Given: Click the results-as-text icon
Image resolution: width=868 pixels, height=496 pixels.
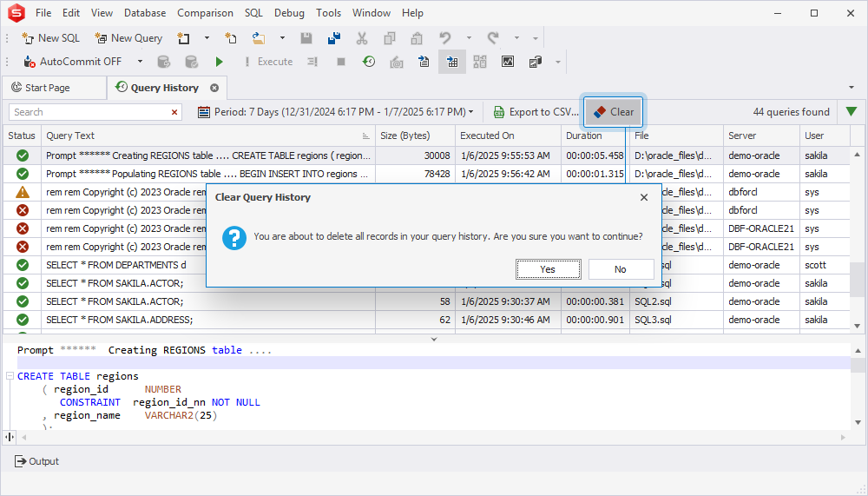Looking at the screenshot, I should (x=424, y=62).
